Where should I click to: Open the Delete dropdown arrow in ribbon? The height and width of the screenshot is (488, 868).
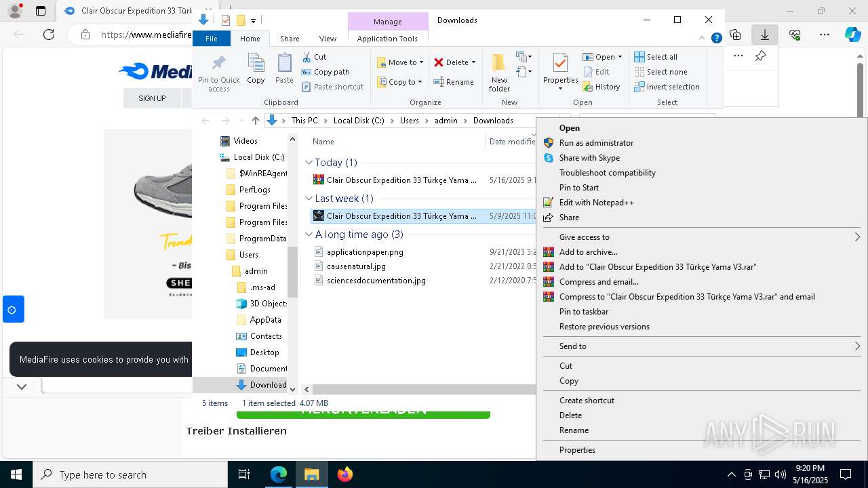473,62
